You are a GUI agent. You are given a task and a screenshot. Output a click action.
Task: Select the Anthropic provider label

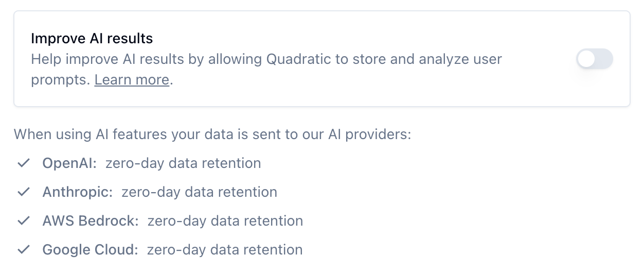click(78, 192)
